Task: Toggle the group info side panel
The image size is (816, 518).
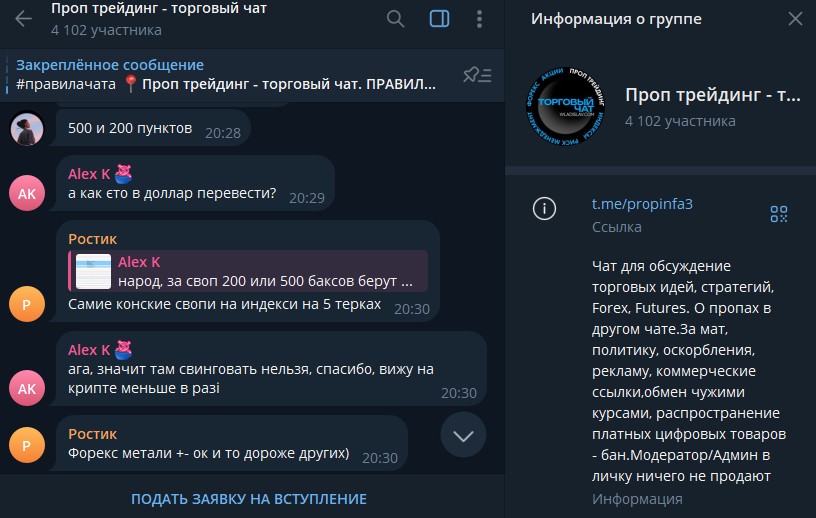Action: pyautogui.click(x=439, y=19)
